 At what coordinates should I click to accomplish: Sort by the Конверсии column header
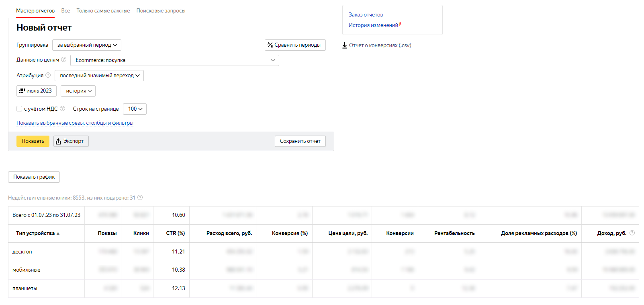tap(400, 233)
